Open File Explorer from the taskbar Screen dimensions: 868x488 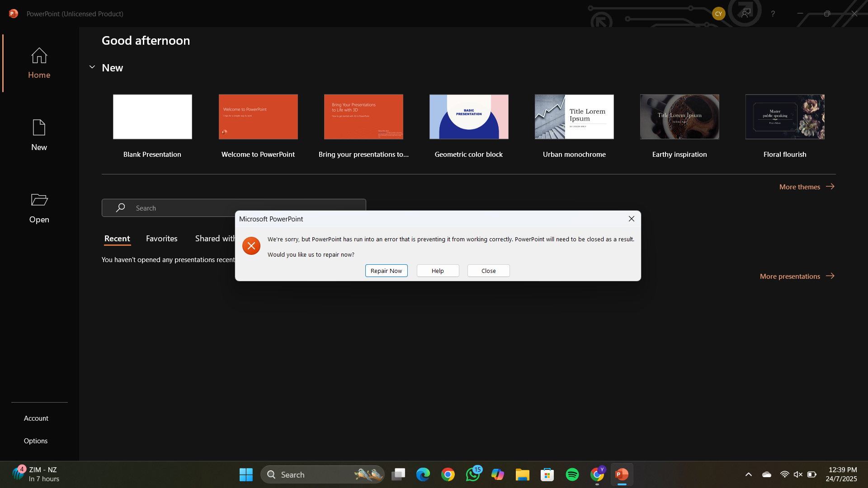[x=522, y=474]
